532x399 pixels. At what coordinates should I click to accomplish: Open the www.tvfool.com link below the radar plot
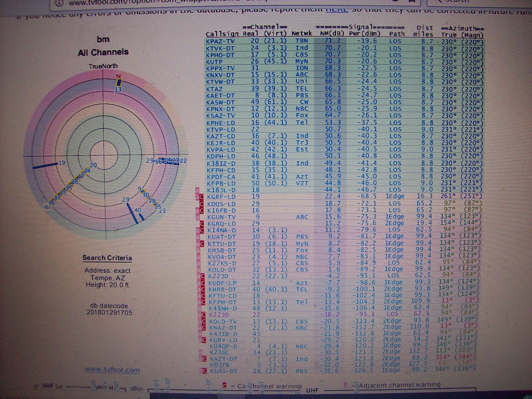(112, 370)
